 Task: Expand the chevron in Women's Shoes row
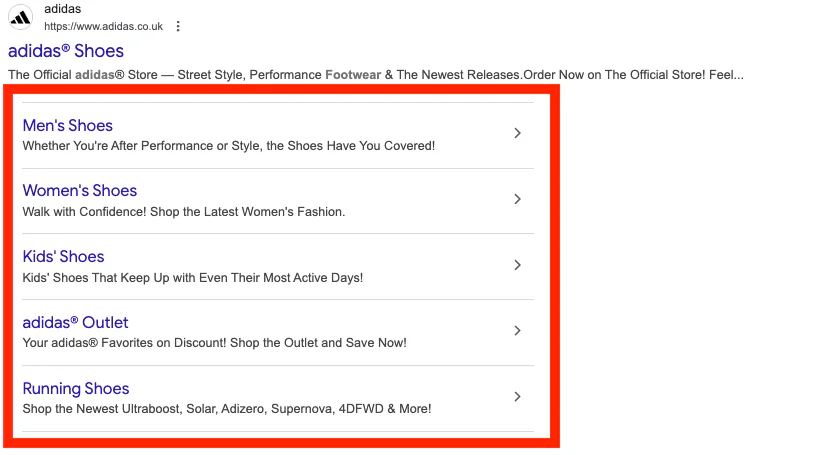(x=517, y=199)
